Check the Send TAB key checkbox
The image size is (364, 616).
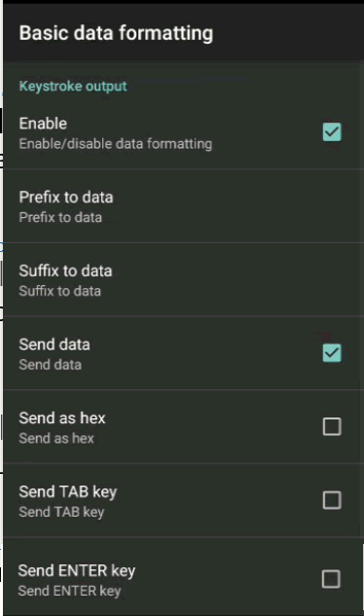coord(332,500)
